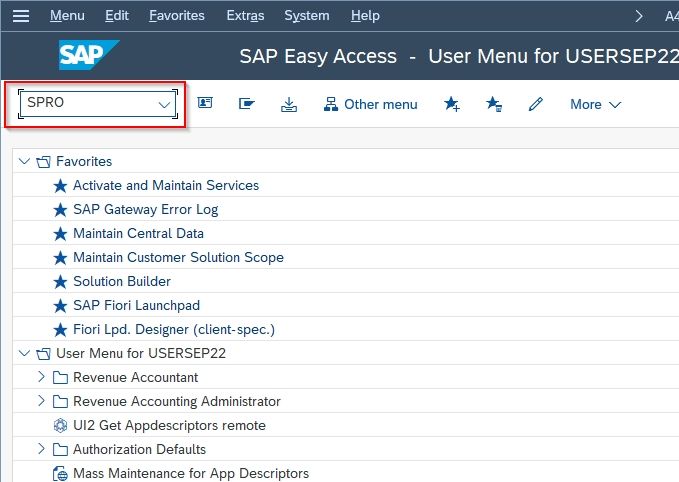Open the command field history dropdown arrow
Viewport: 679px width, 482px height.
coord(164,104)
